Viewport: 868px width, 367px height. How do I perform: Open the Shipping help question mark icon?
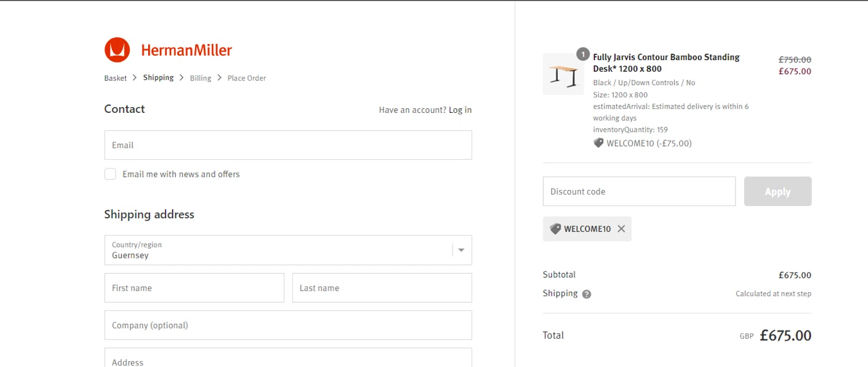pos(587,294)
